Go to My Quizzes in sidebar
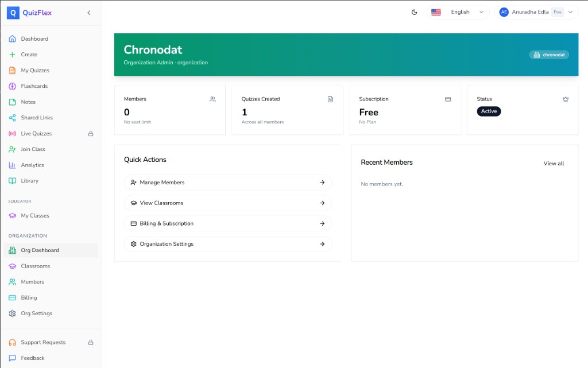Image resolution: width=588 pixels, height=368 pixels. click(x=35, y=71)
